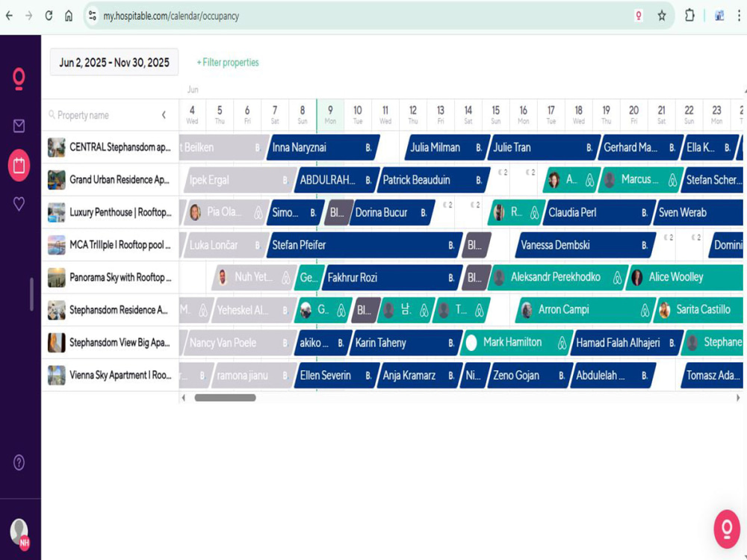Open the heart icon in sidebar
Image resolution: width=747 pixels, height=560 pixels.
coord(19,204)
